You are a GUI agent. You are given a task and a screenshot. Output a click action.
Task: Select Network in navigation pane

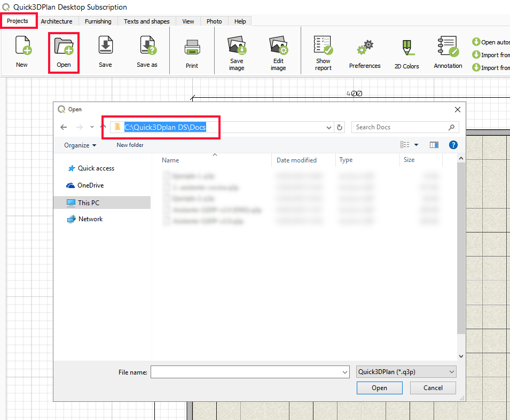[85, 219]
